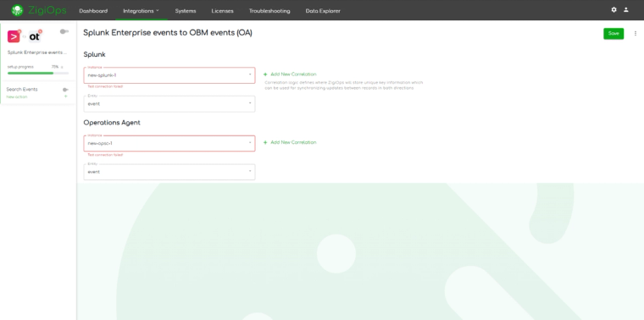Go to the Dashboard tab
Viewport: 644px width, 320px height.
click(93, 11)
